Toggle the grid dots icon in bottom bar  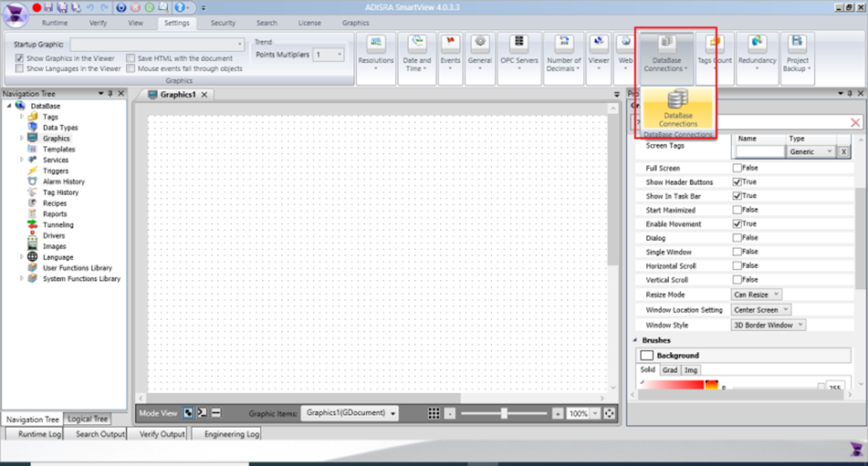point(434,413)
